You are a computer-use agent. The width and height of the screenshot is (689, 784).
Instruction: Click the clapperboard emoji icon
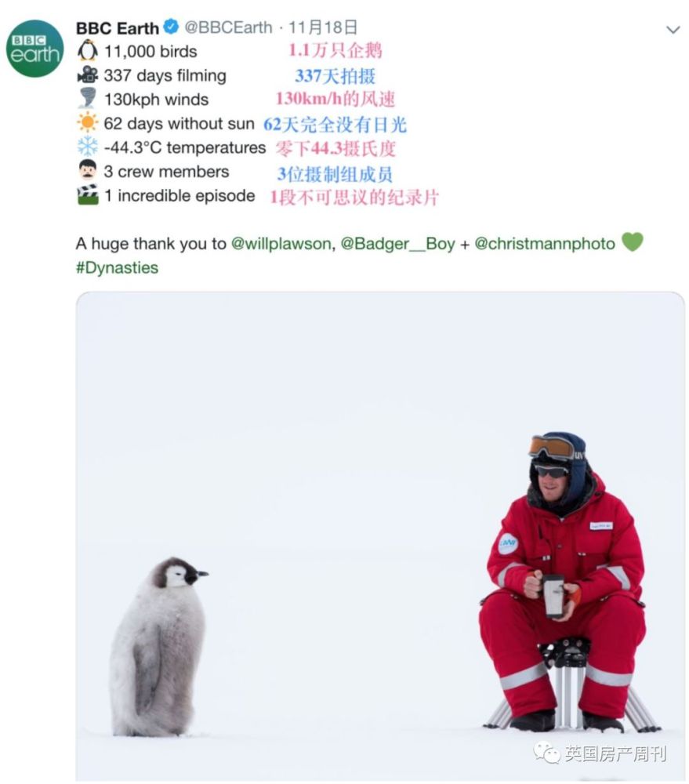(88, 194)
